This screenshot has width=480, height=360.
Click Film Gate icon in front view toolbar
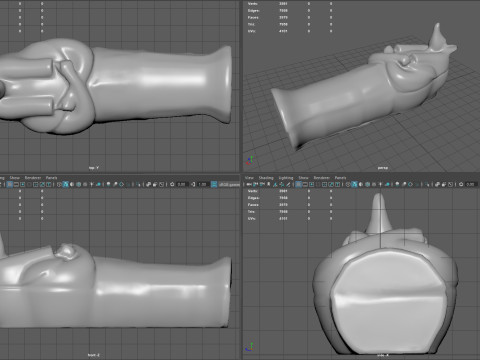pos(16,184)
